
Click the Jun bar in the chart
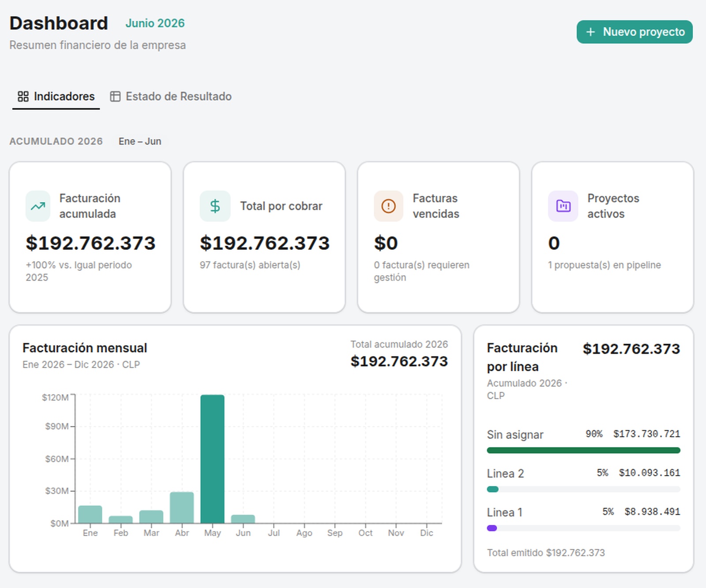point(243,519)
